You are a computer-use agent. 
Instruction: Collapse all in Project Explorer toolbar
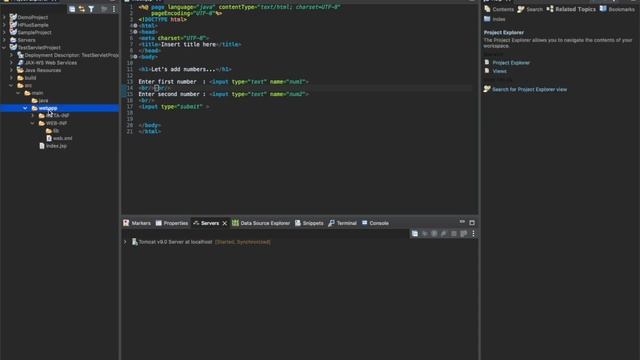(72, 9)
